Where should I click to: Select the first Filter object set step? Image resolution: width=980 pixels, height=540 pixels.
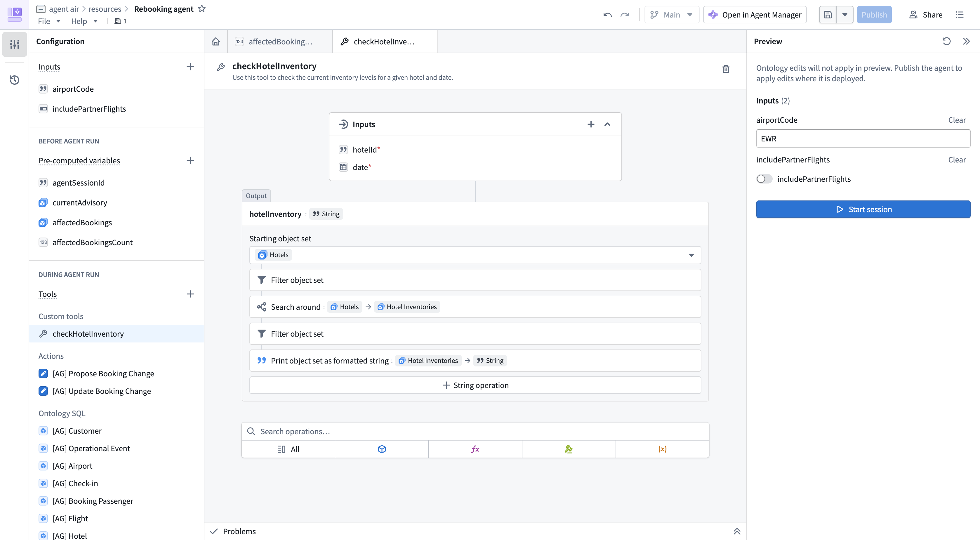(x=475, y=280)
